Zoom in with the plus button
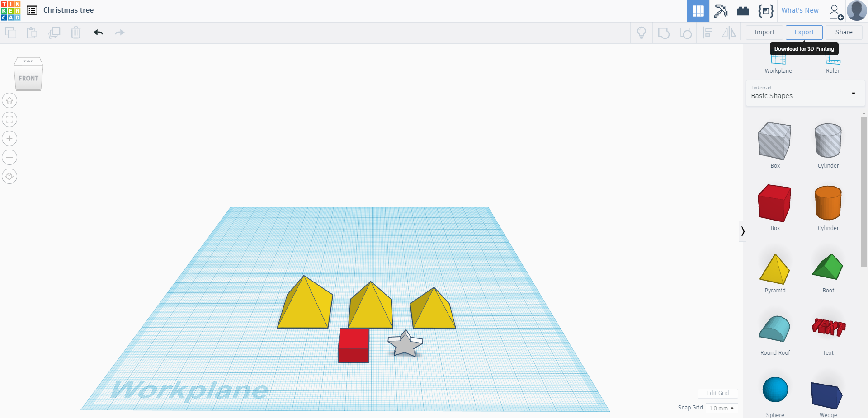Image resolution: width=868 pixels, height=418 pixels. (x=9, y=138)
